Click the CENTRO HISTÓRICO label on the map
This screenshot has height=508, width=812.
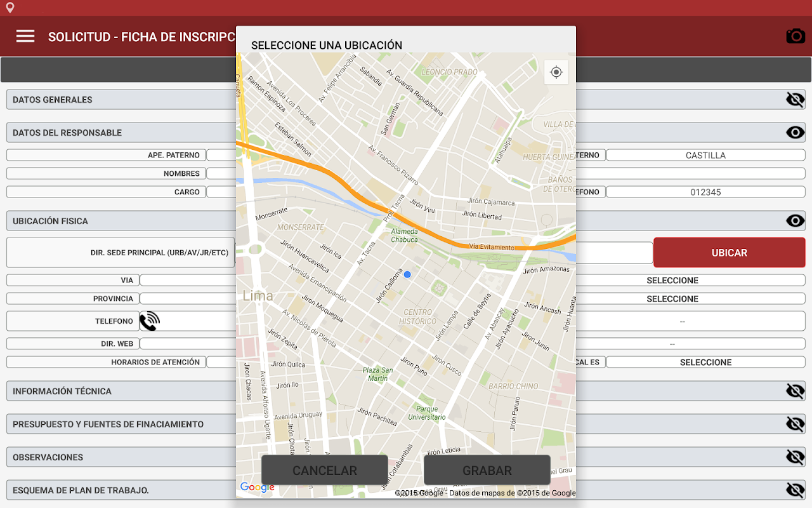click(x=419, y=316)
